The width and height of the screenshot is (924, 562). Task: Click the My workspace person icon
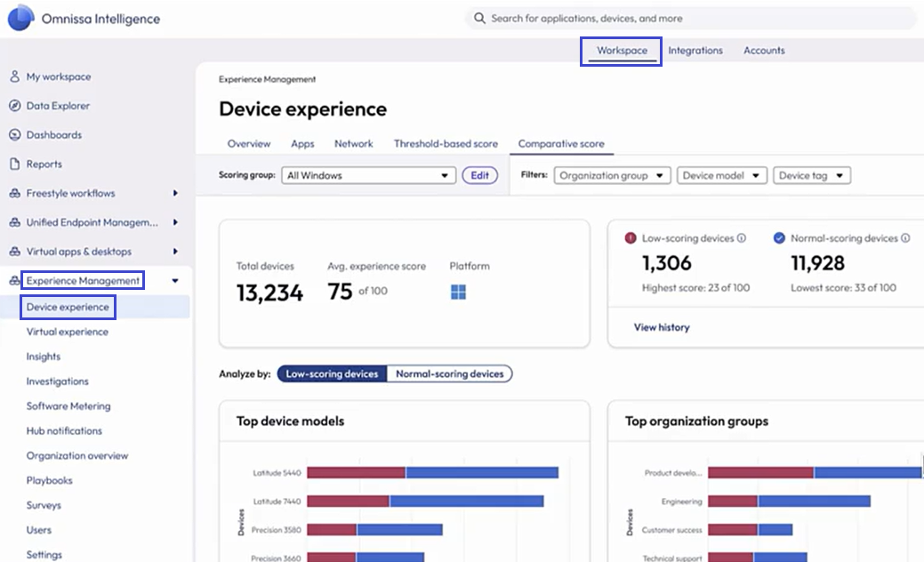point(15,76)
